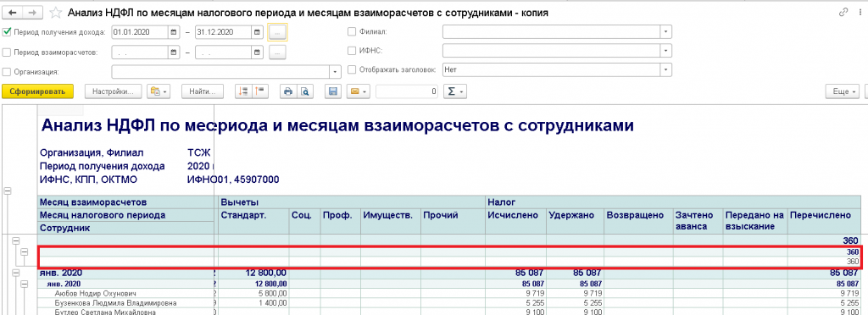Click Найти... search button
This screenshot has height=315, width=868.
click(x=203, y=91)
